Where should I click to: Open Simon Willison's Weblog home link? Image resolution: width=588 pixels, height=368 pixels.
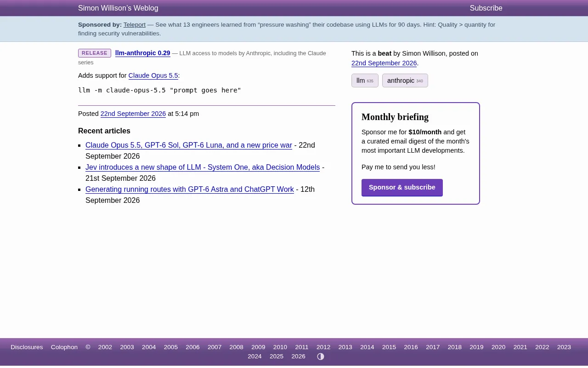(118, 8)
